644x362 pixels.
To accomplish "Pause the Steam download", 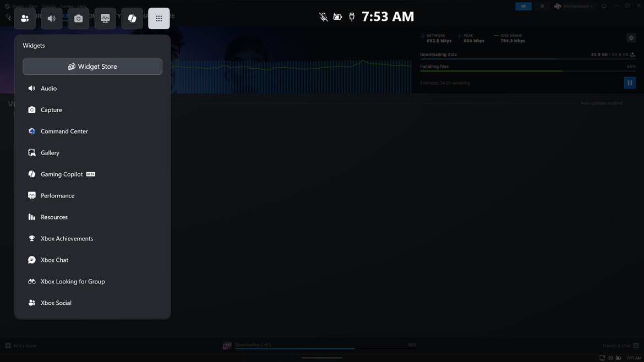I will pyautogui.click(x=630, y=83).
